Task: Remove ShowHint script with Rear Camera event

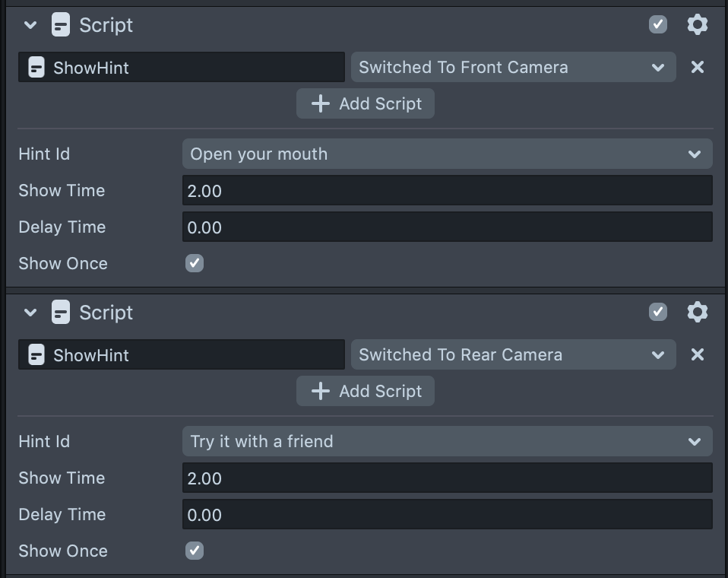Action: [697, 355]
